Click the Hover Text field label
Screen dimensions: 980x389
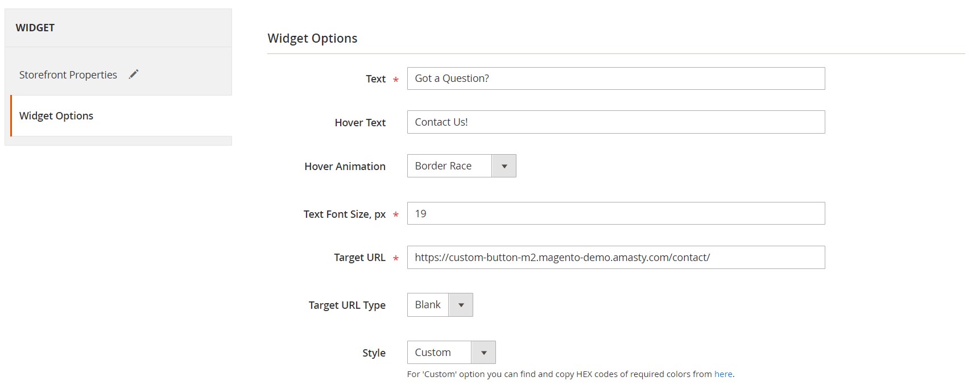tap(360, 123)
